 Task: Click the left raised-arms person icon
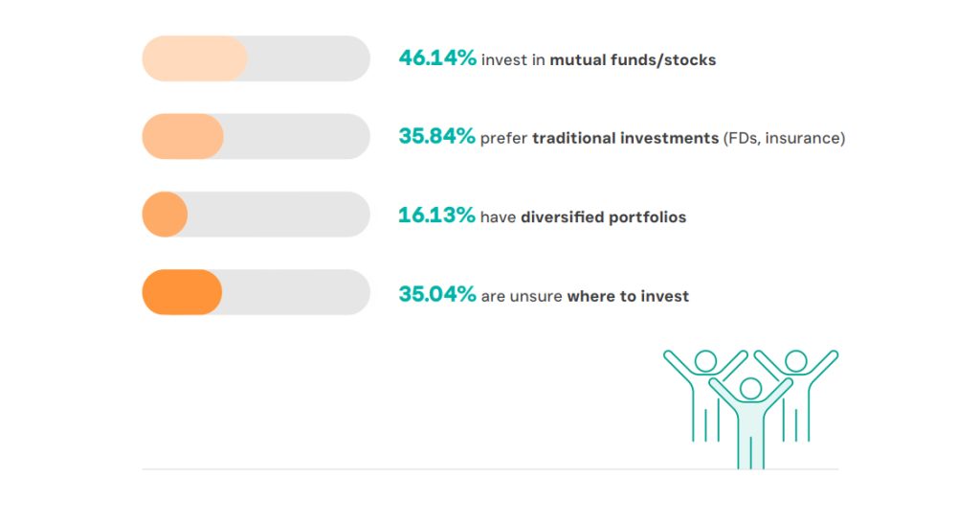pyautogui.click(x=705, y=396)
